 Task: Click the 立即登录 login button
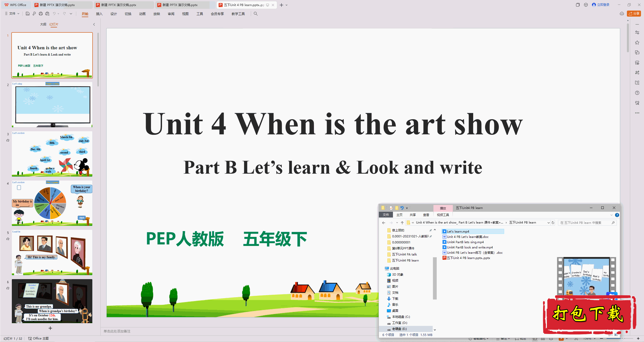click(601, 5)
